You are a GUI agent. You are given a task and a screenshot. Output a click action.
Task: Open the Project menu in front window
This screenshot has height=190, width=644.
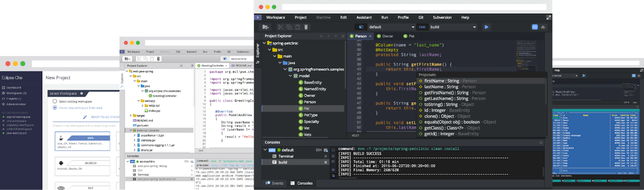point(301,17)
